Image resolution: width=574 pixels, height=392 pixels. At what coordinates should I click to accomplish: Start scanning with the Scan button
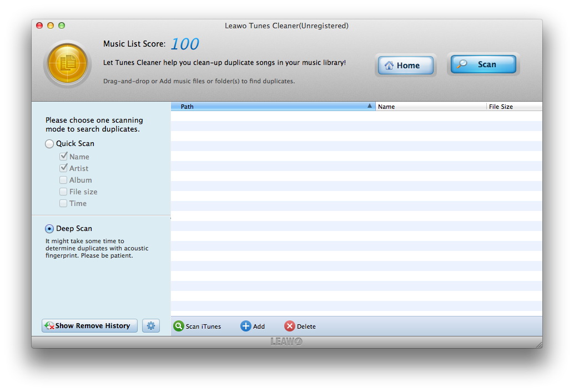(x=482, y=64)
